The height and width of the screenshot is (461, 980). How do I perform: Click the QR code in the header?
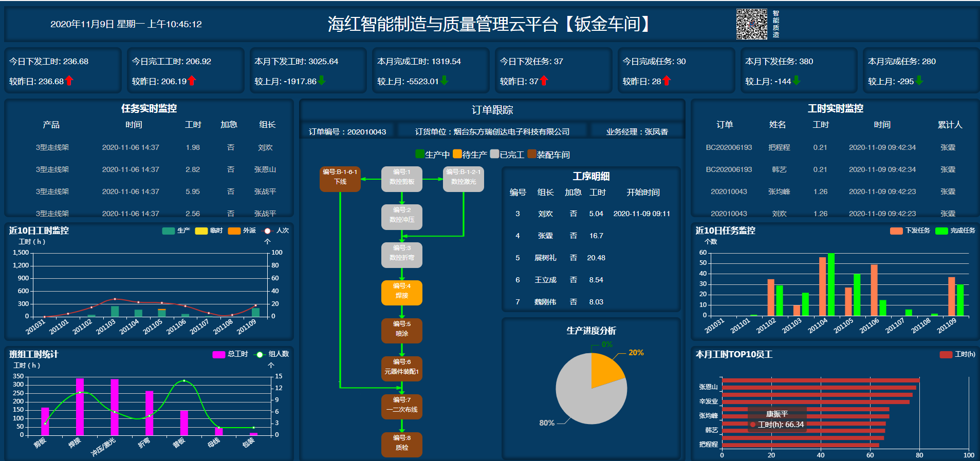pyautogui.click(x=751, y=24)
